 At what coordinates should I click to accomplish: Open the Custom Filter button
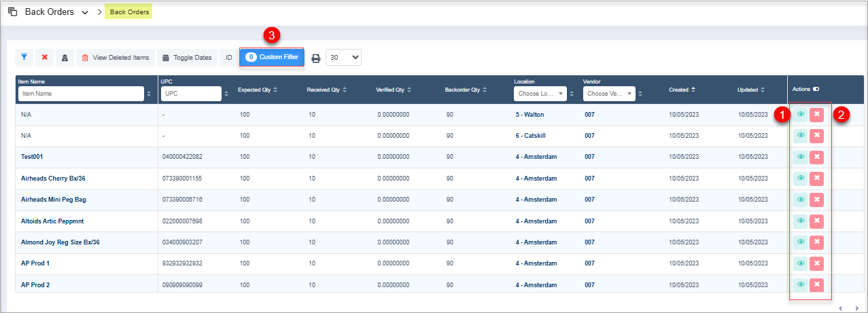pos(272,57)
